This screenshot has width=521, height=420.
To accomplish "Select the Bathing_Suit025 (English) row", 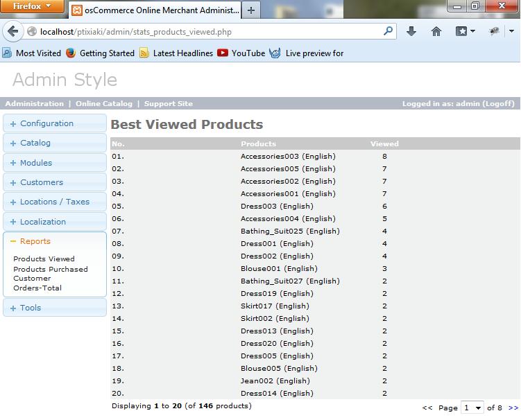I will [x=315, y=231].
